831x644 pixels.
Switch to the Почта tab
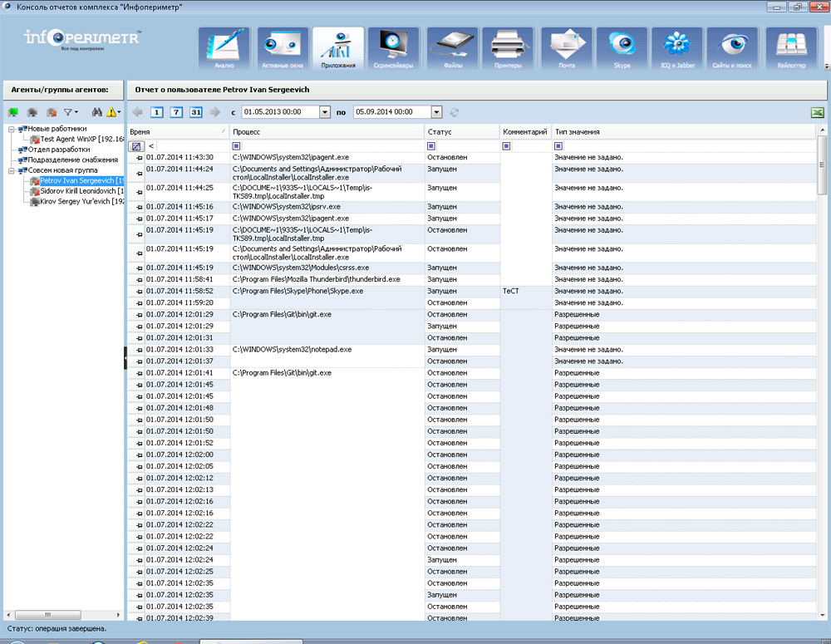click(x=566, y=48)
